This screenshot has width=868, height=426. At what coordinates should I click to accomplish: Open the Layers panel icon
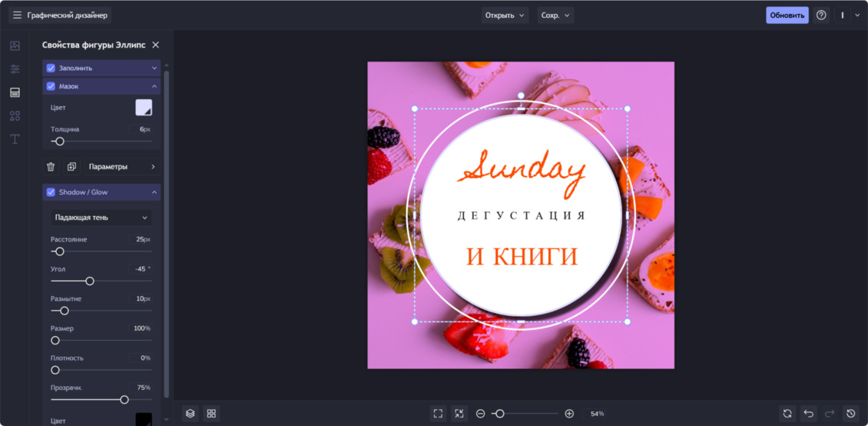click(x=190, y=413)
